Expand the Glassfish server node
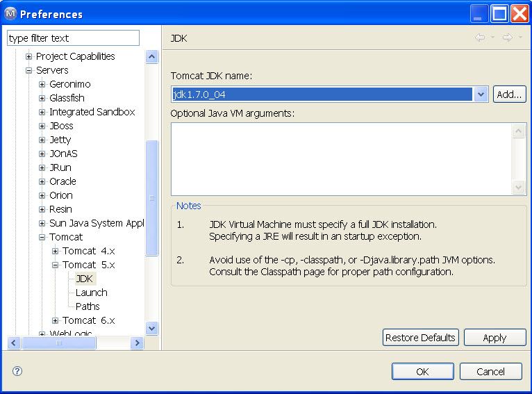This screenshot has height=394, width=532. click(42, 98)
